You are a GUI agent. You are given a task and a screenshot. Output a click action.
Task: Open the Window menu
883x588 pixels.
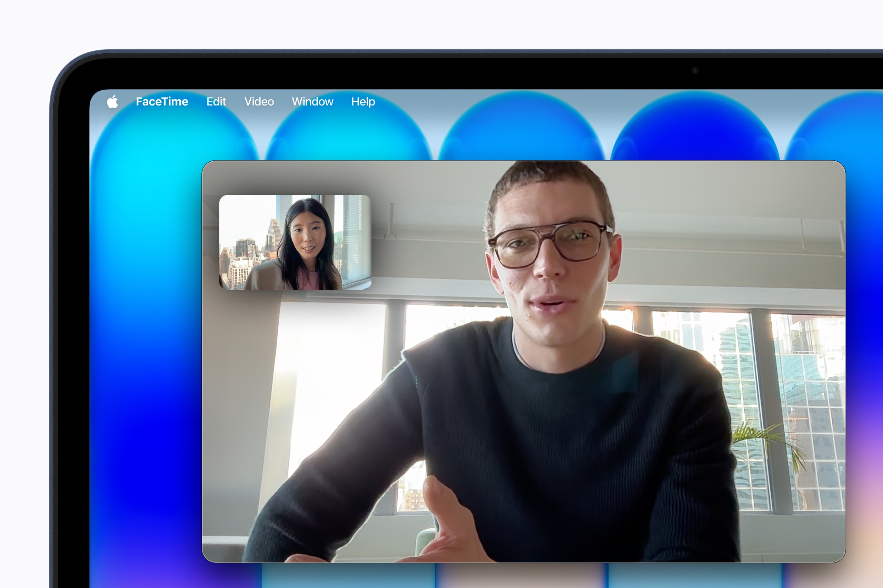click(312, 101)
